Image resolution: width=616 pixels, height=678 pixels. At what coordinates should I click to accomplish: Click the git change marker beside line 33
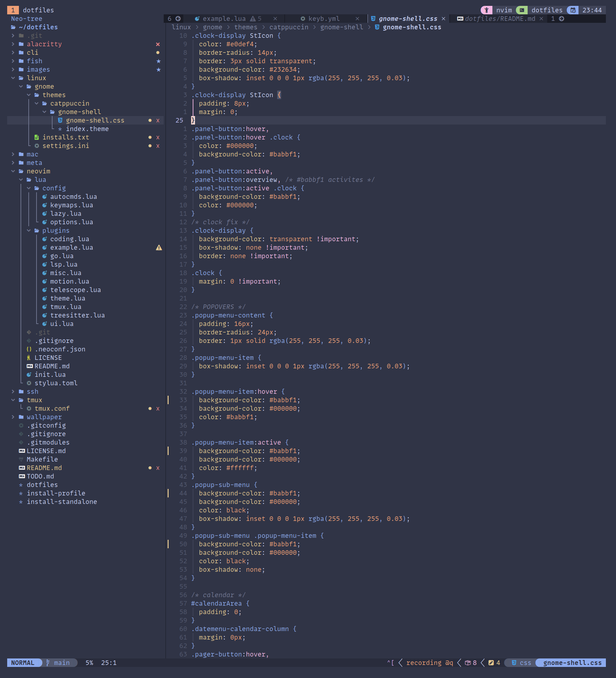click(x=168, y=400)
